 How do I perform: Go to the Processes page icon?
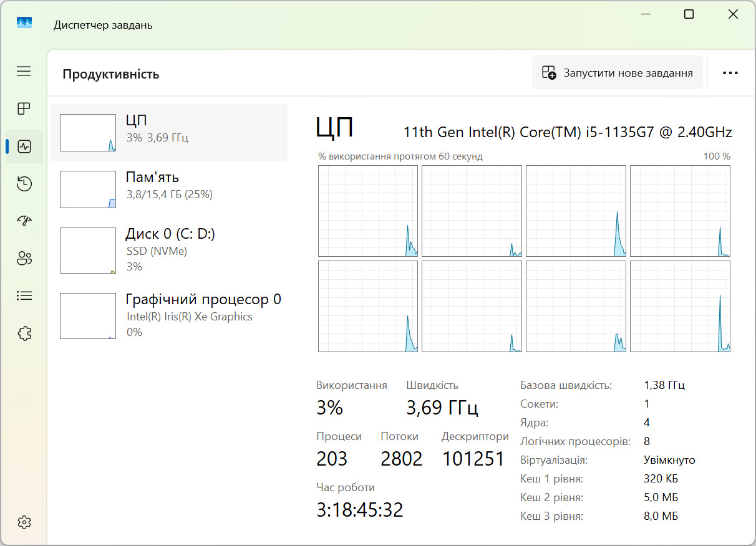(24, 109)
